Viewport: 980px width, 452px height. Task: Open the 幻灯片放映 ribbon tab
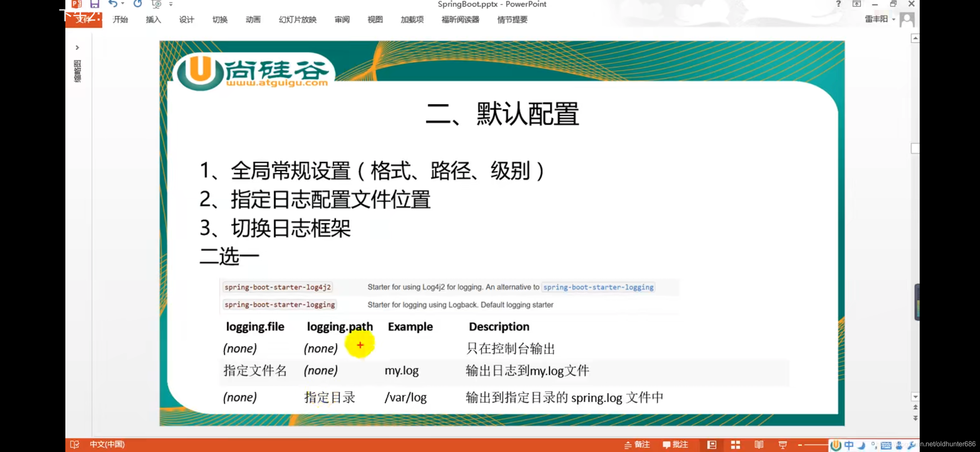click(297, 20)
